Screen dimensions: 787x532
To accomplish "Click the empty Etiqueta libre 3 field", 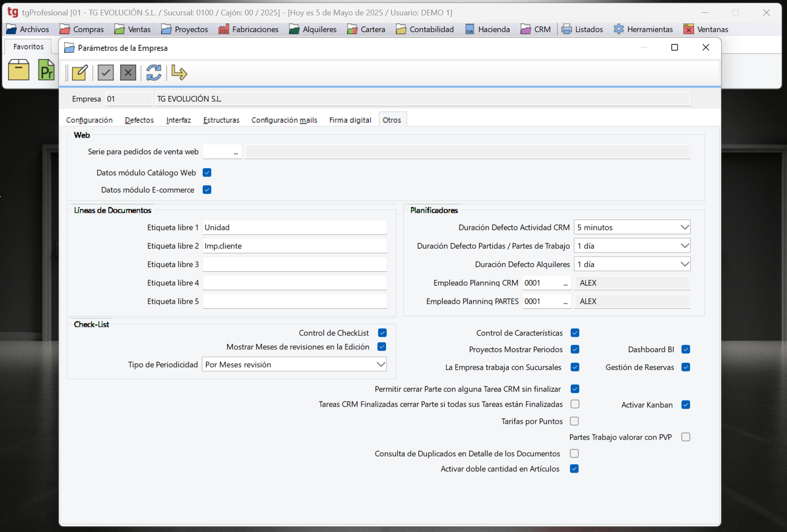I will click(x=295, y=264).
